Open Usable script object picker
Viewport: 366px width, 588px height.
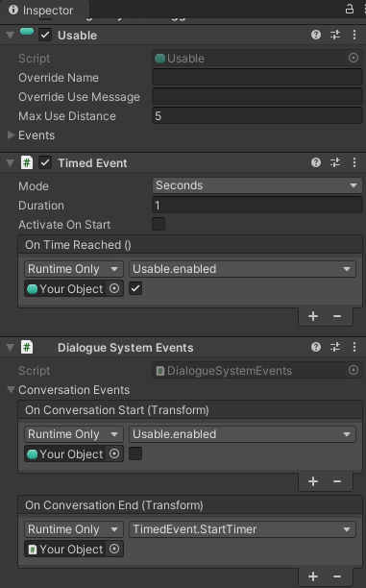coord(354,58)
